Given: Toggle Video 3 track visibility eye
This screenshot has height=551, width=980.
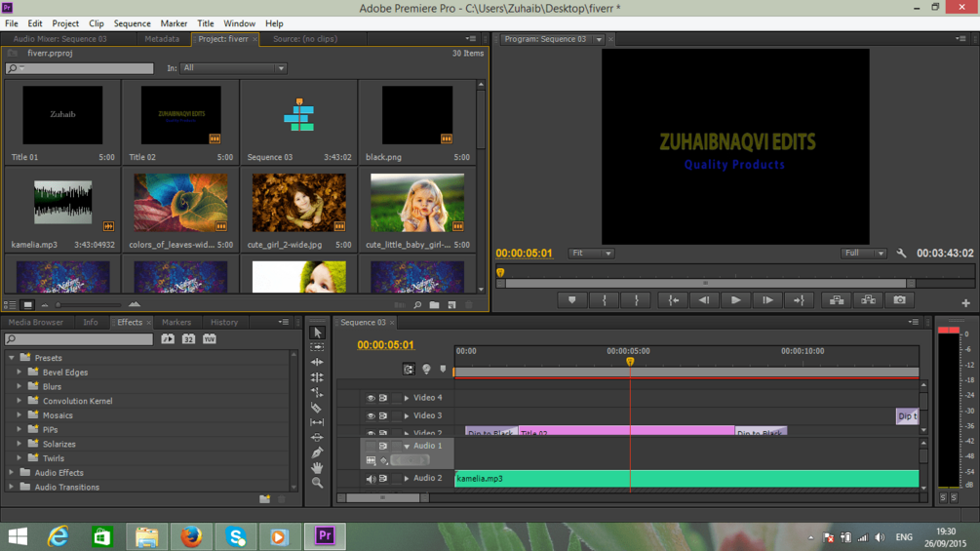Looking at the screenshot, I should pos(371,416).
